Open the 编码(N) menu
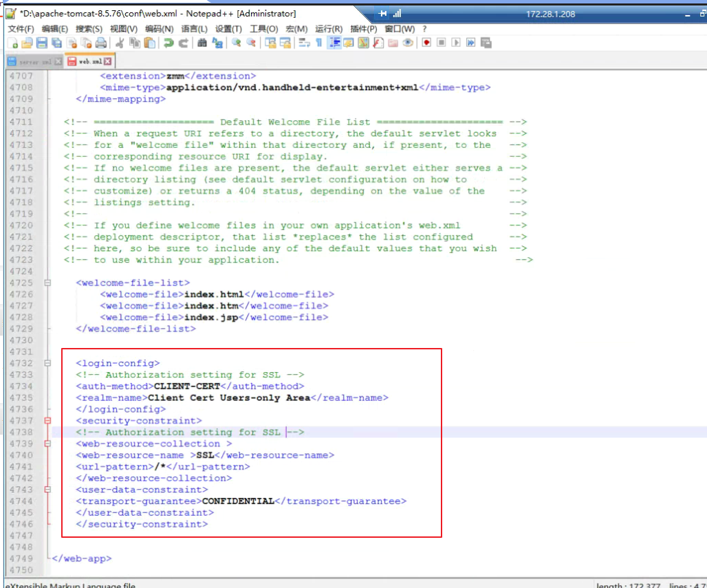The height and width of the screenshot is (588, 707). click(159, 29)
